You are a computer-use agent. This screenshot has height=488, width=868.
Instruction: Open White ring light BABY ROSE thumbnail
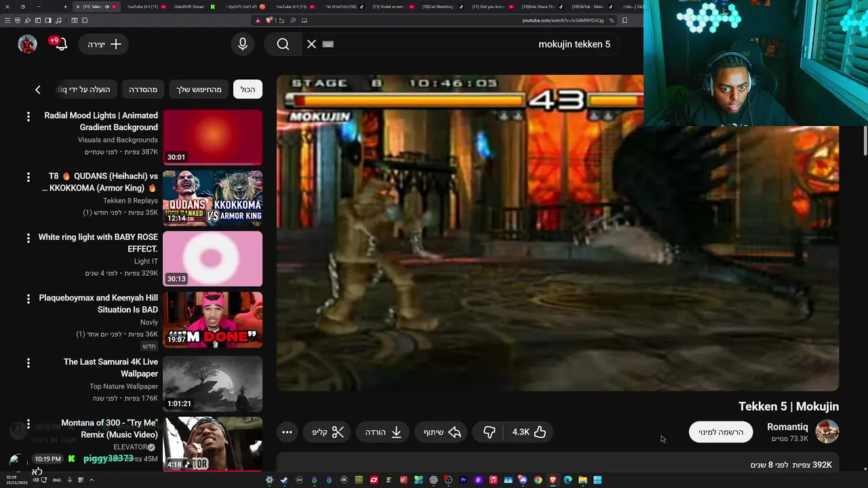pos(212,259)
